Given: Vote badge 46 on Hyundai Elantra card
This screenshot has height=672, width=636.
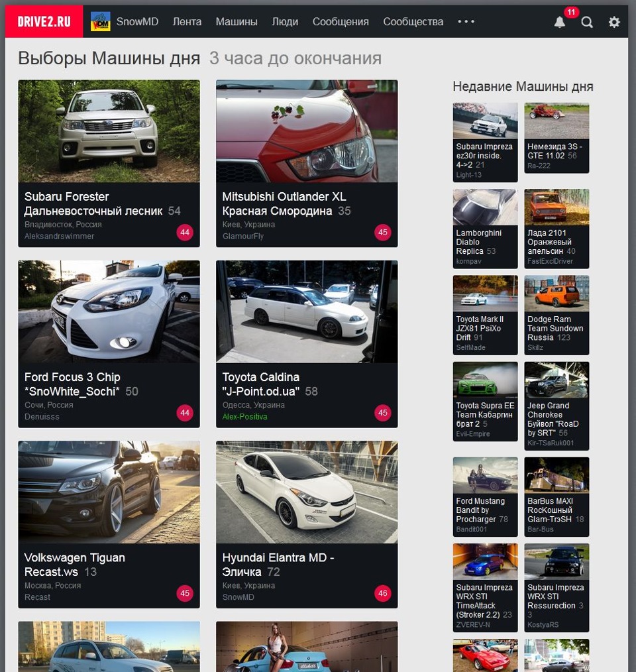Looking at the screenshot, I should (383, 593).
